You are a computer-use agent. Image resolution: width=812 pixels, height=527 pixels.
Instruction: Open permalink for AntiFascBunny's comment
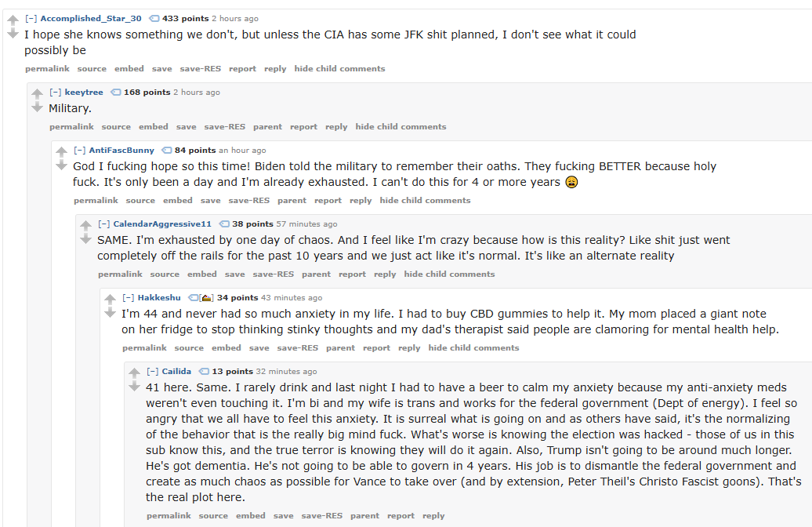[x=96, y=201]
